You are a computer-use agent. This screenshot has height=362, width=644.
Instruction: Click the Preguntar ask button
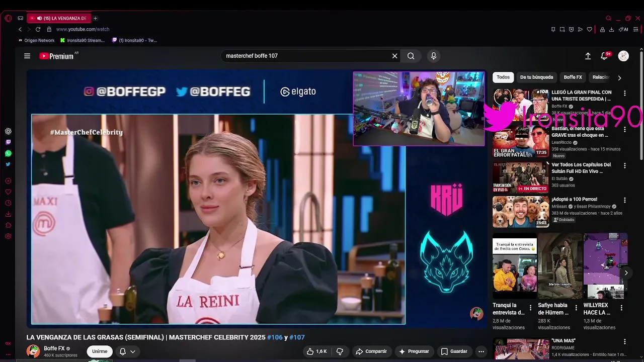pyautogui.click(x=414, y=351)
